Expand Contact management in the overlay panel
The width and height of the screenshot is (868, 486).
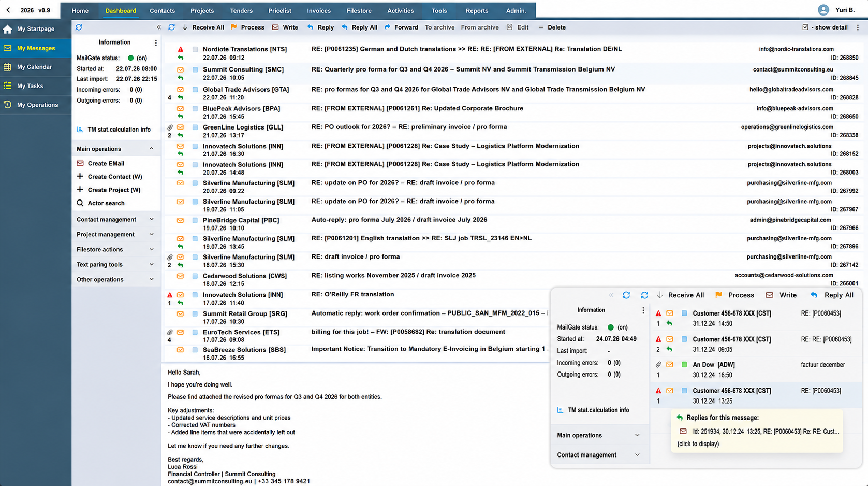(x=637, y=455)
